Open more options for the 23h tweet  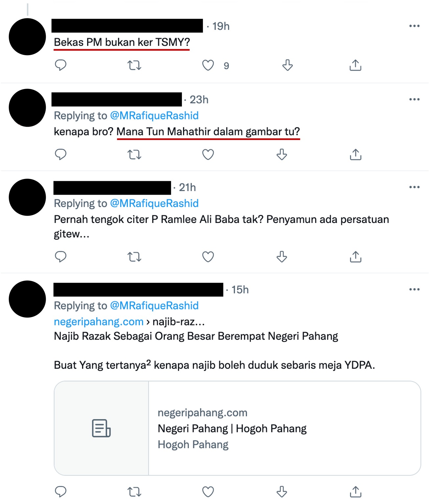tap(414, 99)
